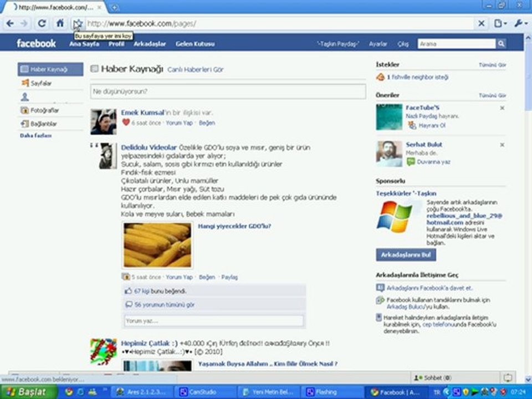Open the wrench settings menu
Viewport: 532px width, 399px height.
click(x=520, y=23)
